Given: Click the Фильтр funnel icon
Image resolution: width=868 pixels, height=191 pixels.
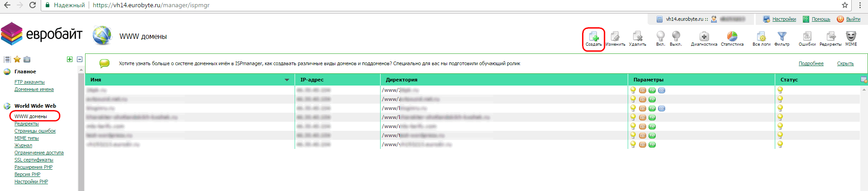Looking at the screenshot, I should point(782,37).
